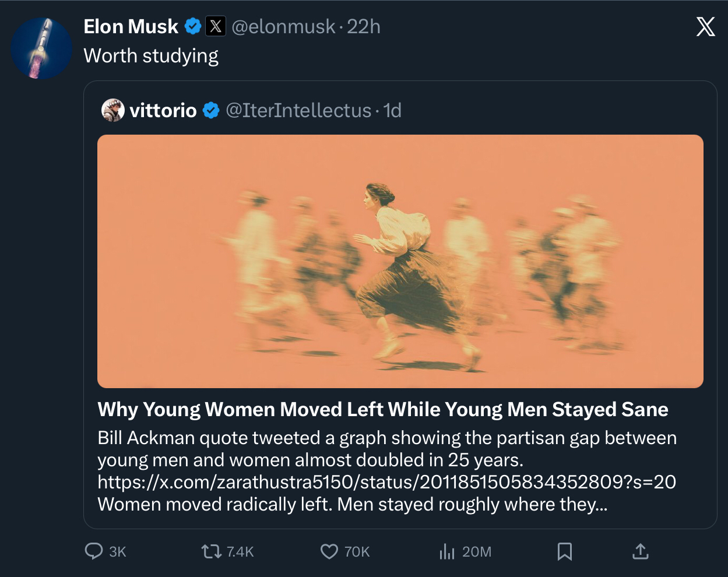Like the post with heart icon
728x577 pixels.
[x=329, y=551]
